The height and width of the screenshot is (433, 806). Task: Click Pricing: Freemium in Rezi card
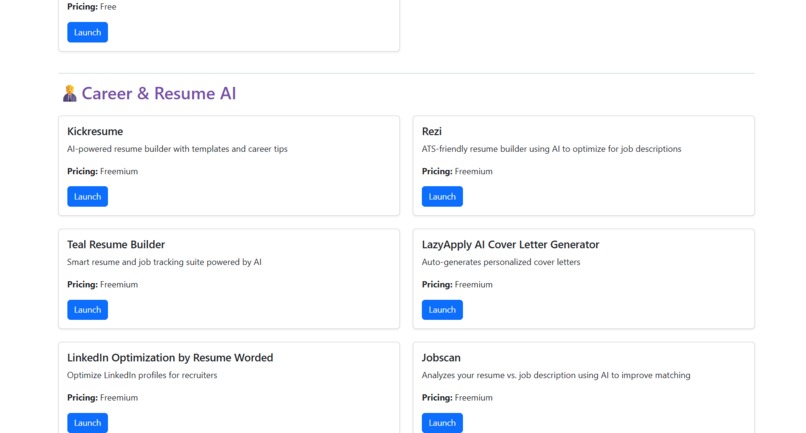(x=457, y=171)
